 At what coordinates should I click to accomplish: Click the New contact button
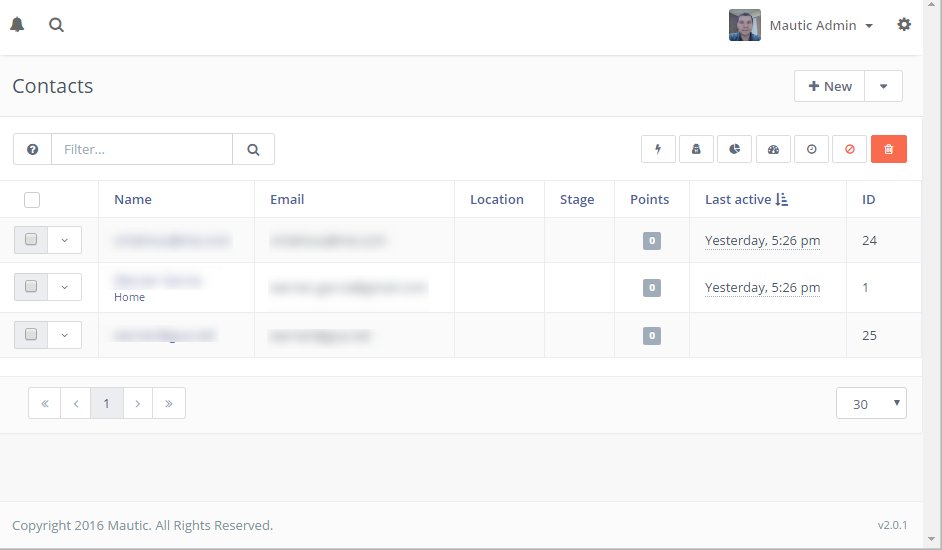pos(829,86)
